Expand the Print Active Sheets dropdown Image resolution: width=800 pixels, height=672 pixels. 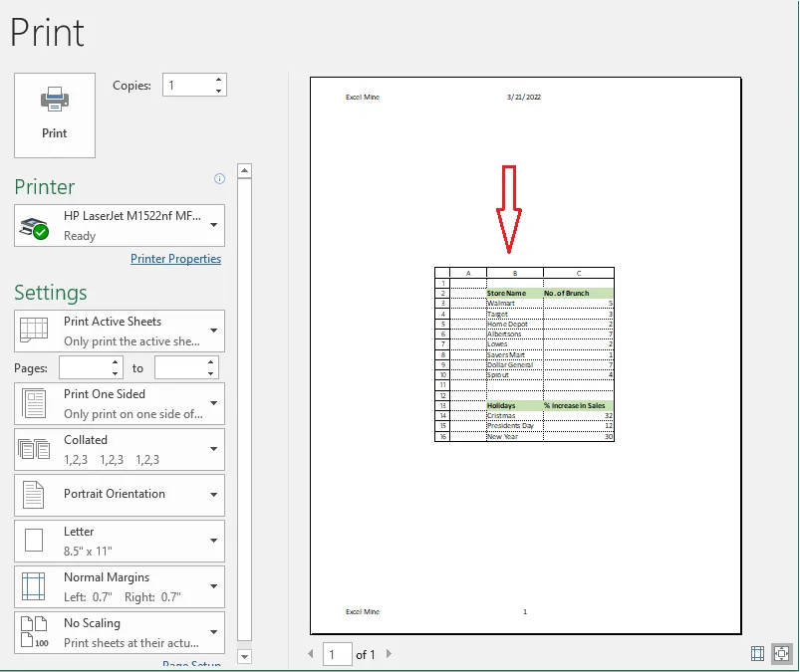tap(120, 331)
